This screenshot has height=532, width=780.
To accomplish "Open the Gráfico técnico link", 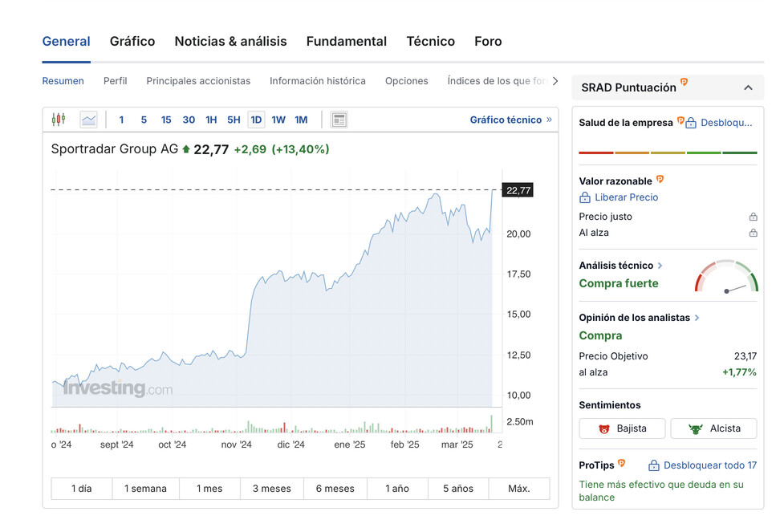I will pos(510,120).
